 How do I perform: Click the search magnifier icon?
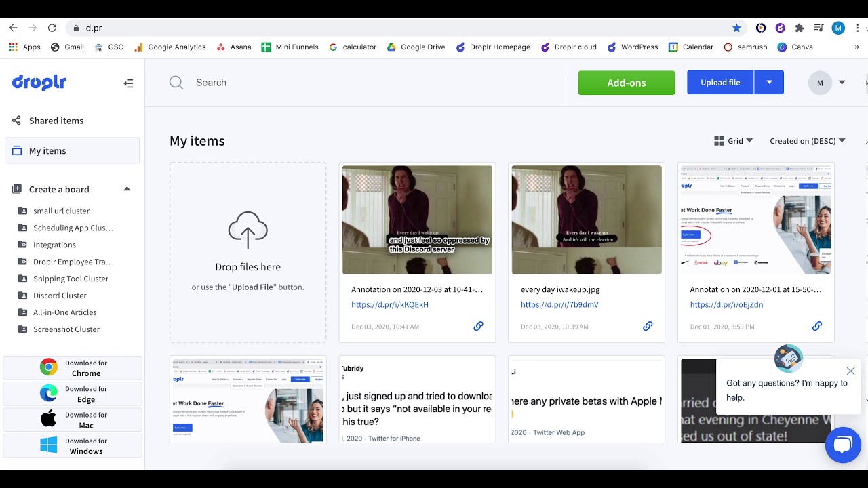pos(176,83)
